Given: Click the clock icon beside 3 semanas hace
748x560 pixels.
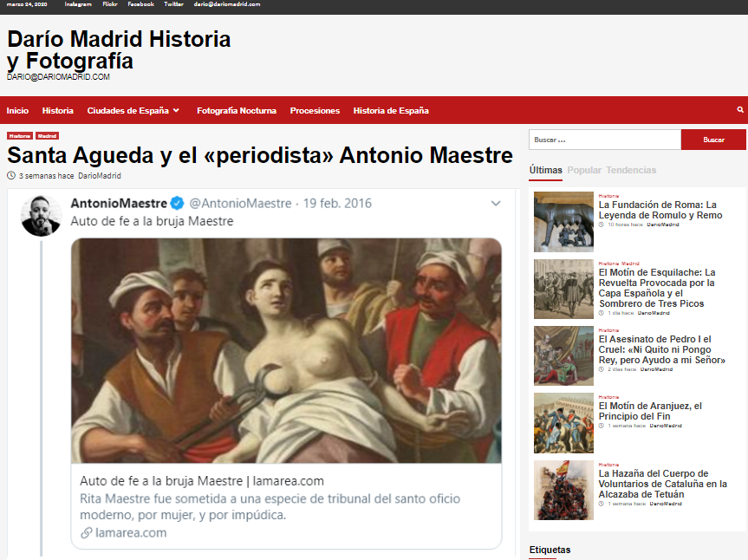Looking at the screenshot, I should click(11, 175).
